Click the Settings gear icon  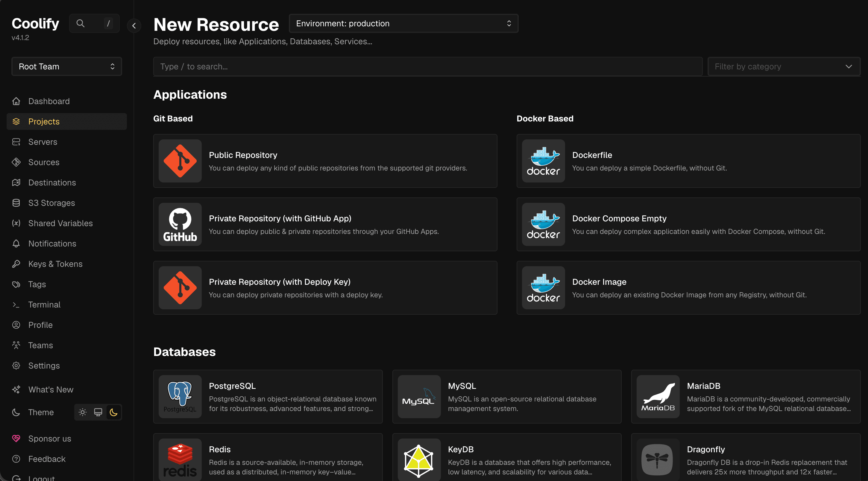click(x=16, y=366)
